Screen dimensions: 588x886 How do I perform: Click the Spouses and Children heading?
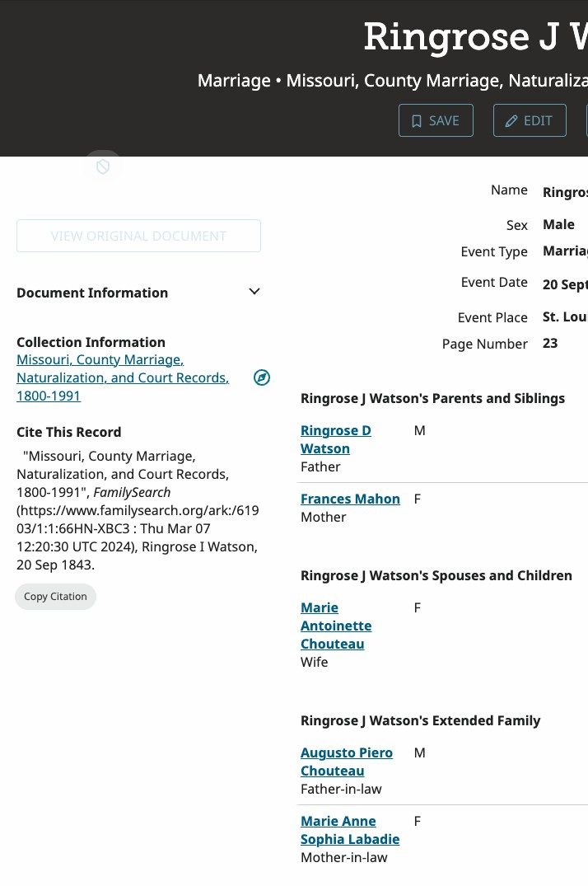[x=436, y=575]
